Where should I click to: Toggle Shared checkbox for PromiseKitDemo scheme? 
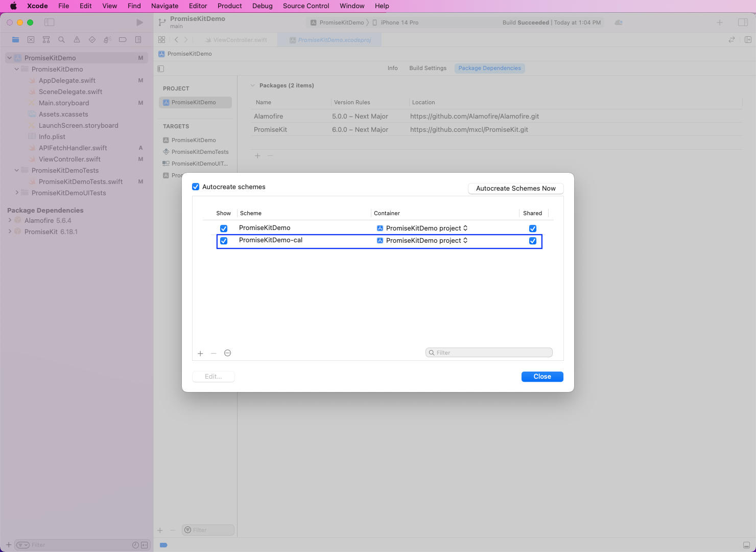pyautogui.click(x=533, y=228)
